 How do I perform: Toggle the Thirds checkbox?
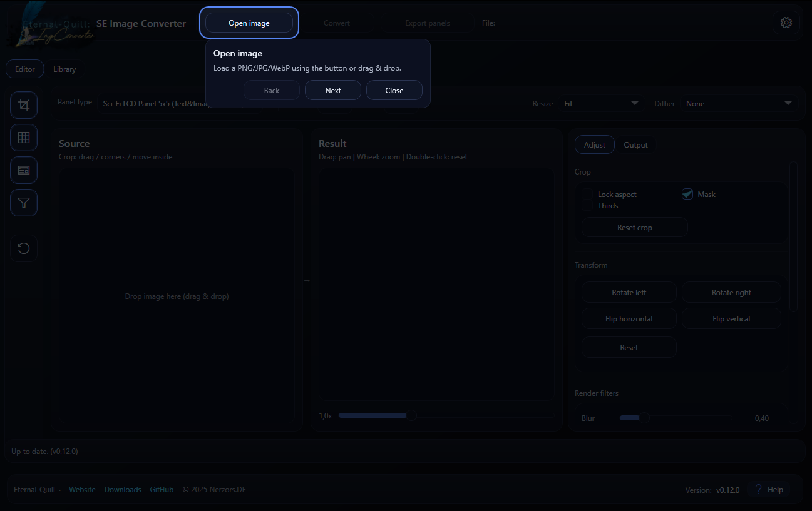pos(587,205)
